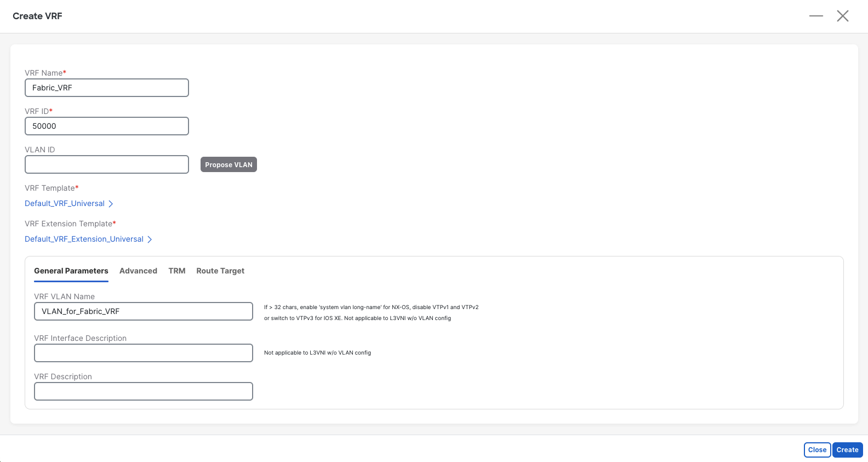The image size is (868, 462).
Task: Click the VRF Interface Description field
Action: [144, 353]
